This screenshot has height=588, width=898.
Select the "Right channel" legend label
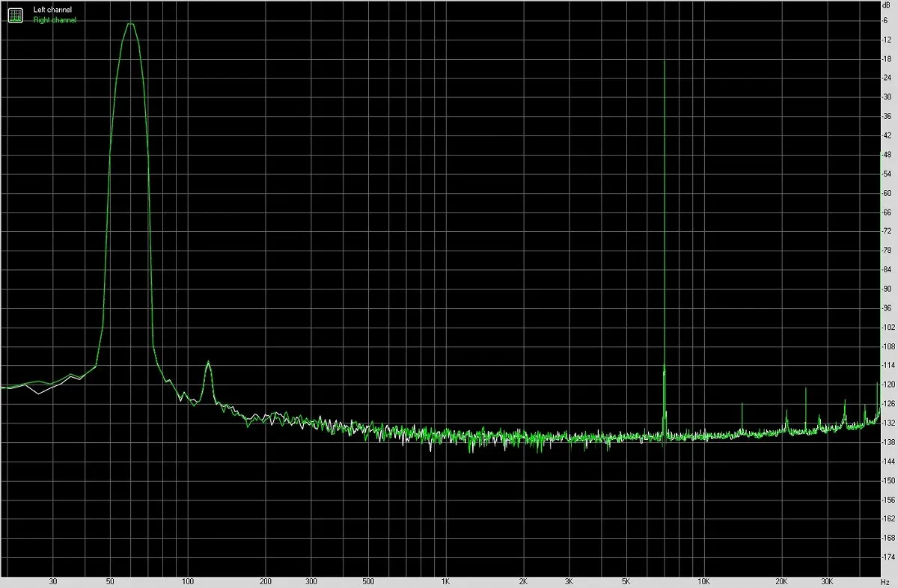55,20
